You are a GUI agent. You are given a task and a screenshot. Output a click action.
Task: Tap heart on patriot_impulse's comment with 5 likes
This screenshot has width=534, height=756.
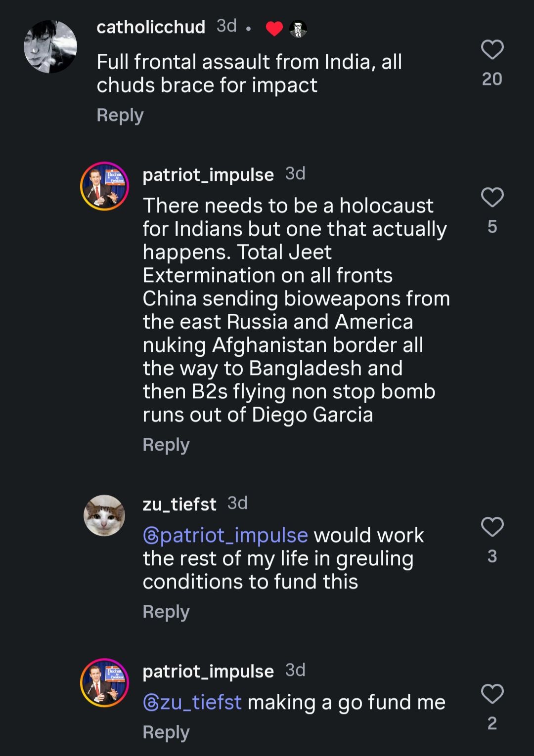tap(492, 198)
